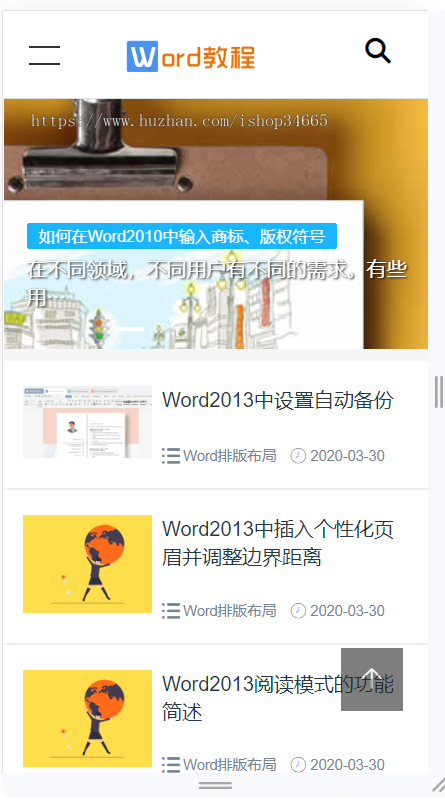Click thumbnail of Word2013阅读模式 article
This screenshot has height=801, width=445.
[x=87, y=718]
